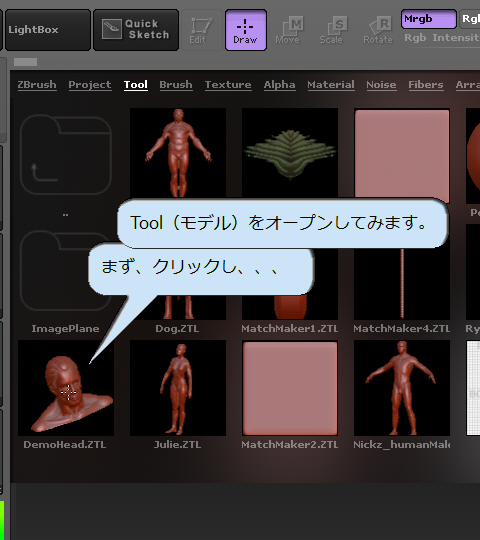Screen dimensions: 480x540
Task: Select the pink plane thumbnail in top row
Action: point(402,156)
